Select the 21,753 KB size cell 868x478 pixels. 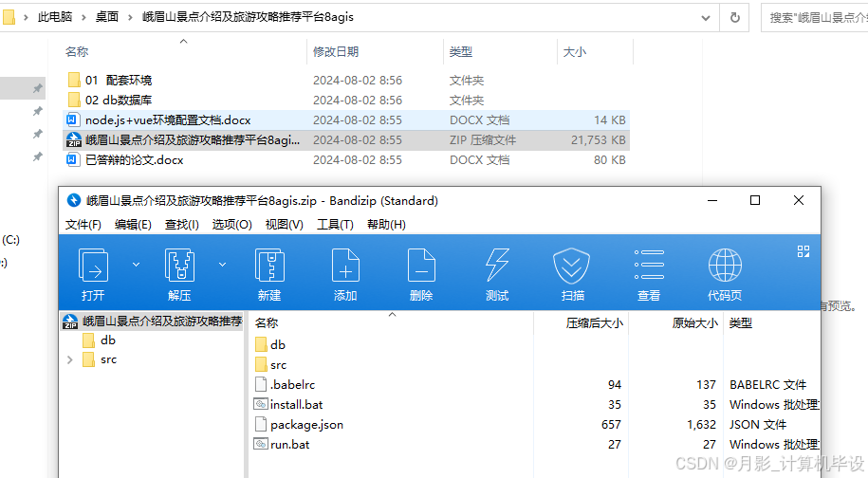click(598, 140)
